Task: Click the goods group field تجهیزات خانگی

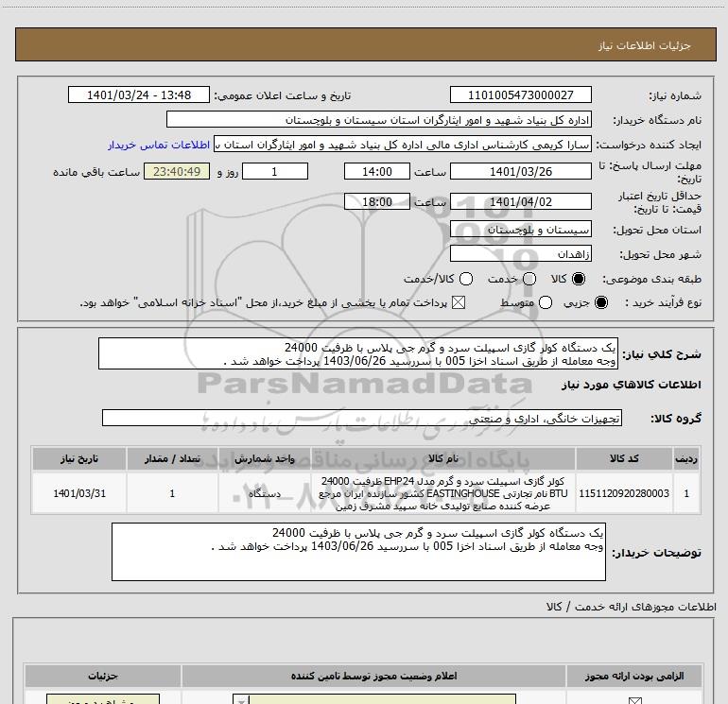Action: [362, 418]
